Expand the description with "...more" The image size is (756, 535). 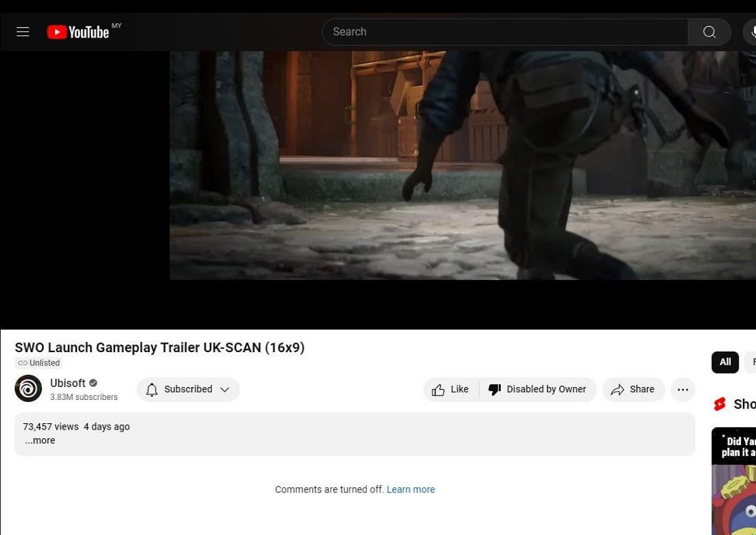[40, 441]
